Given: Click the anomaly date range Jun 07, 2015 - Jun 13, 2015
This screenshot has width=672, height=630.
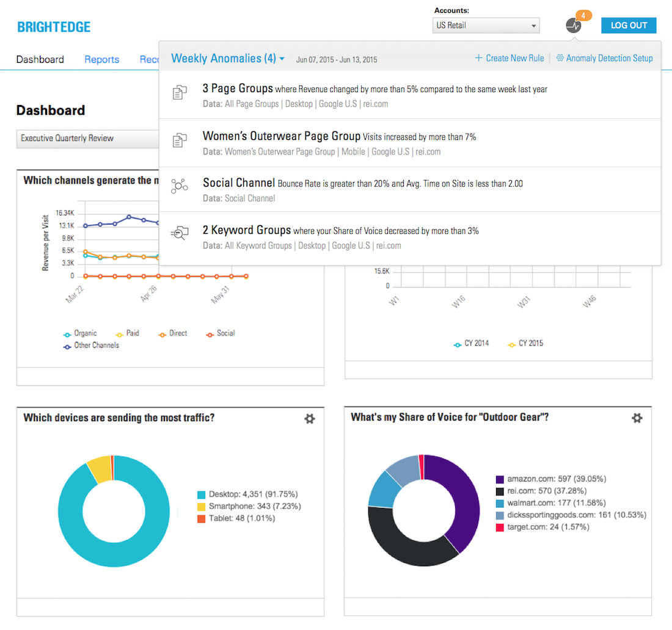Looking at the screenshot, I should [x=337, y=60].
